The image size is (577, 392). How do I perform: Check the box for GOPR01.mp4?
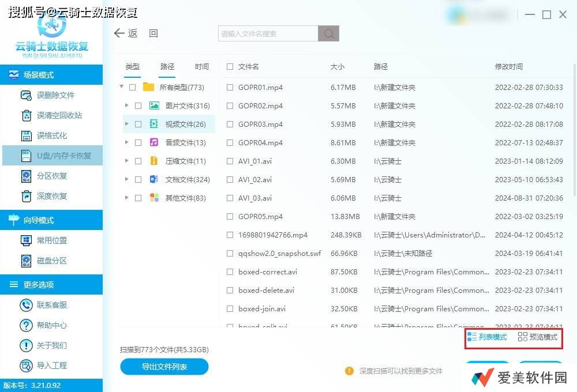[230, 88]
